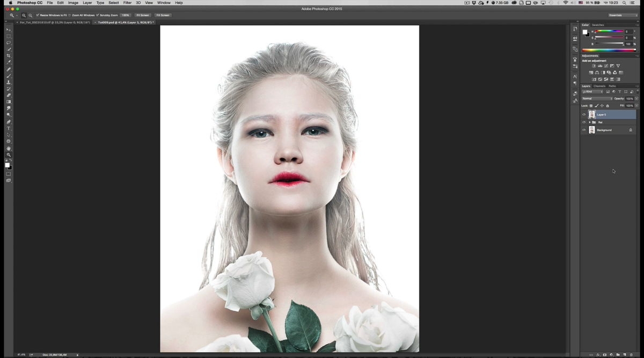
Task: Select the Hand tool
Action: [9, 148]
